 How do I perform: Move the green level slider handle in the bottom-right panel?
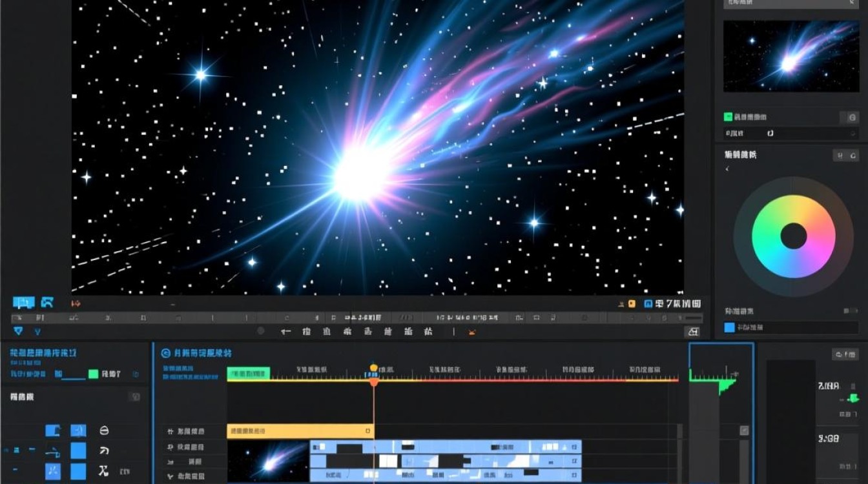[x=852, y=399]
